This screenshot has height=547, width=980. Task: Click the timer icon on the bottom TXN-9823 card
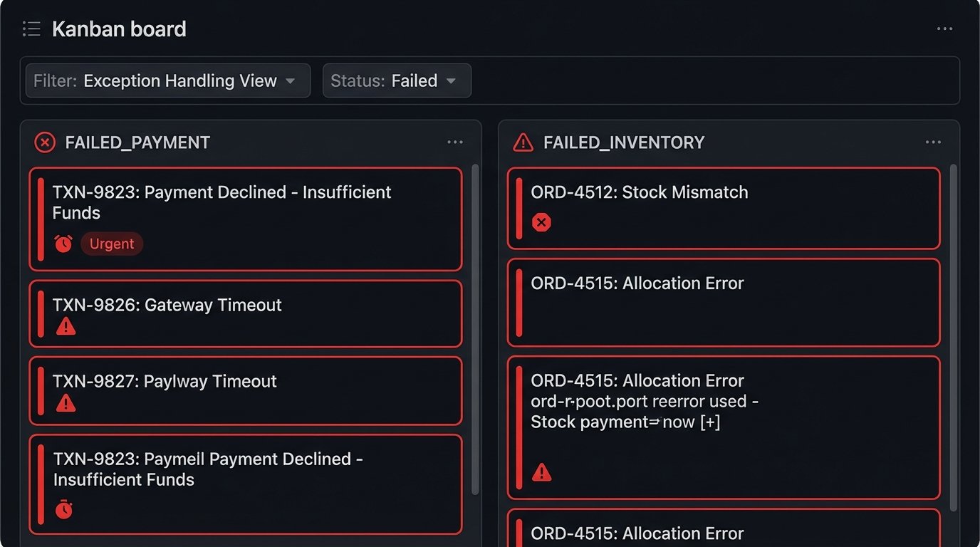(x=63, y=509)
